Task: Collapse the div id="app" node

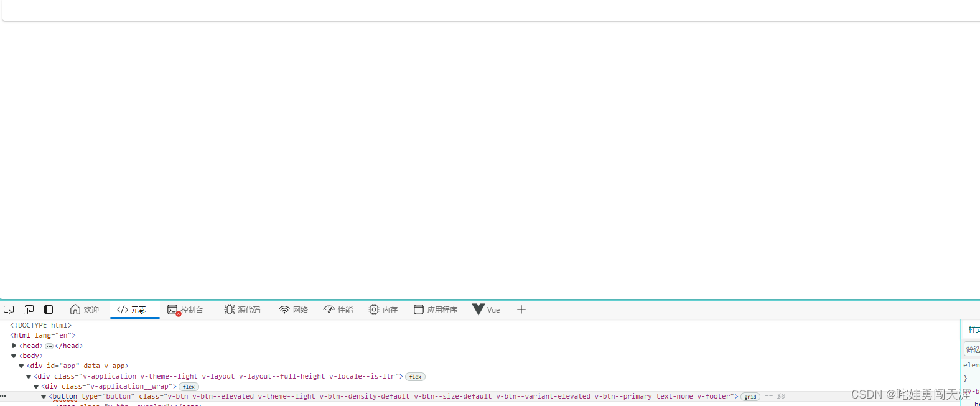Action: [x=21, y=366]
